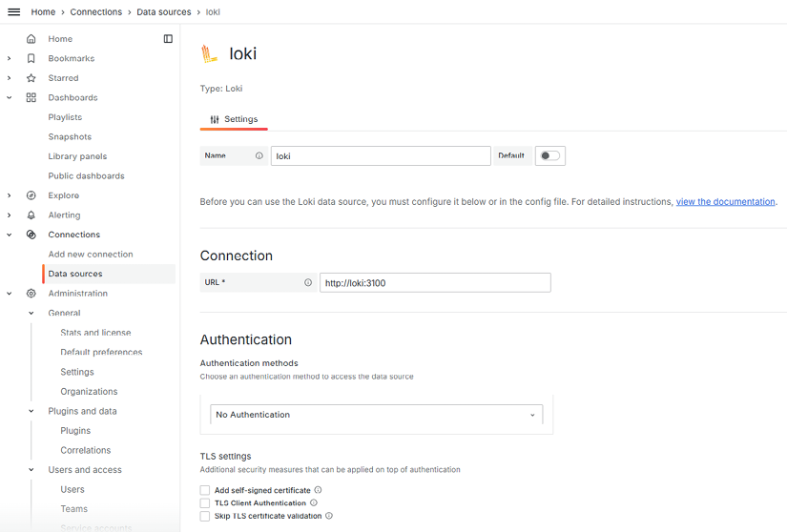Click info icon for self-signed certificate

tap(318, 490)
